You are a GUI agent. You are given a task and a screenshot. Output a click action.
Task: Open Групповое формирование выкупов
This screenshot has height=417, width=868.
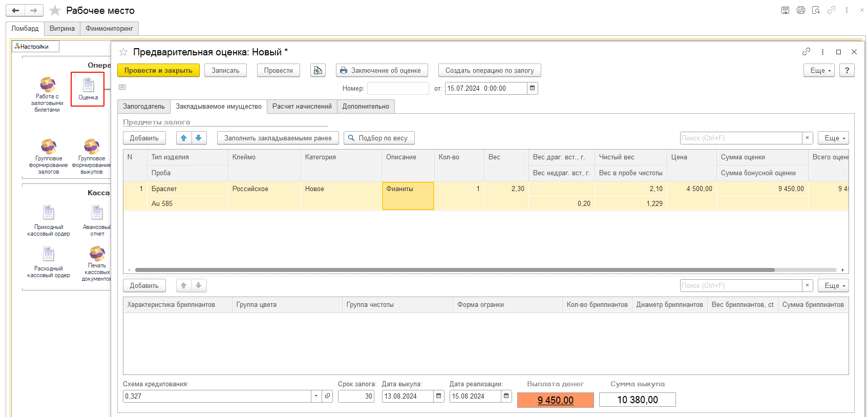[x=92, y=157]
